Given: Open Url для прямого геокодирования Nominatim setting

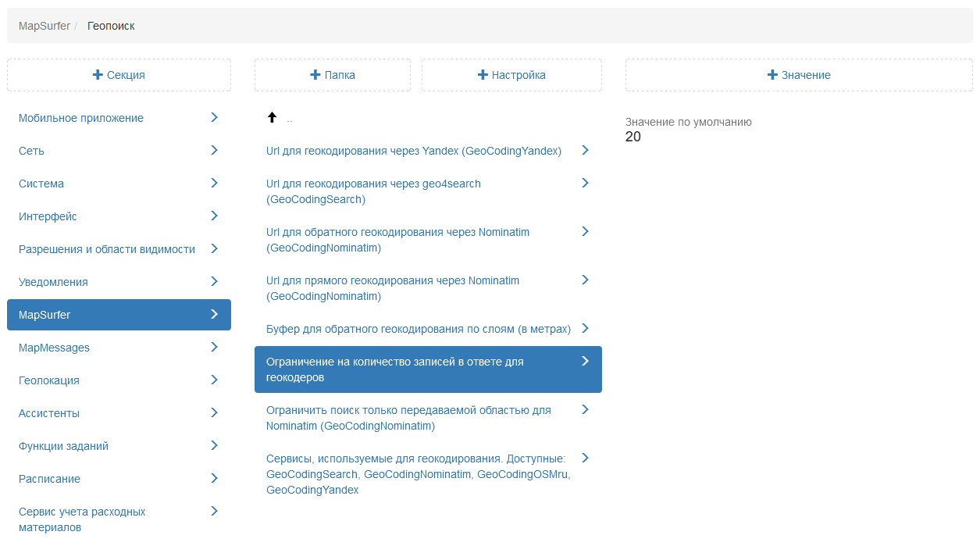Looking at the screenshot, I should 428,288.
